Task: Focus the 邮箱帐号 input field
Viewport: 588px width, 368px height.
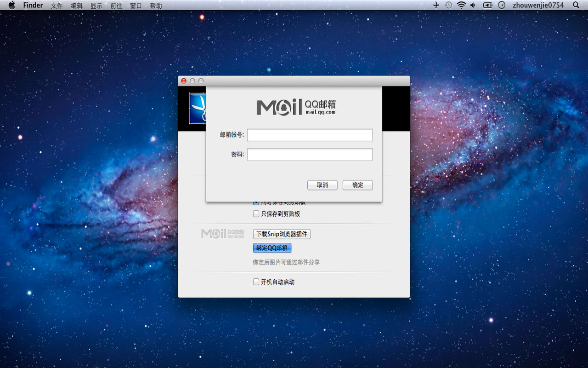Action: [310, 135]
